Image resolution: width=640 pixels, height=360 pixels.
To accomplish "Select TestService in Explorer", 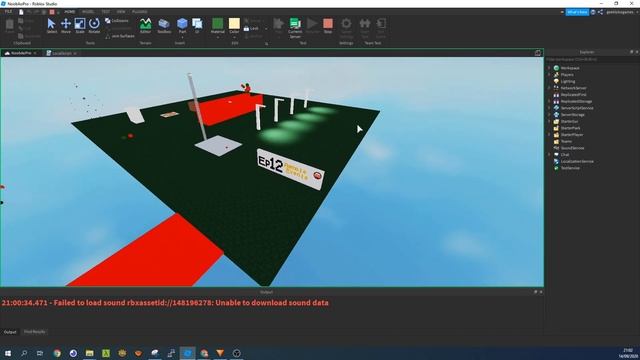I will tap(570, 168).
